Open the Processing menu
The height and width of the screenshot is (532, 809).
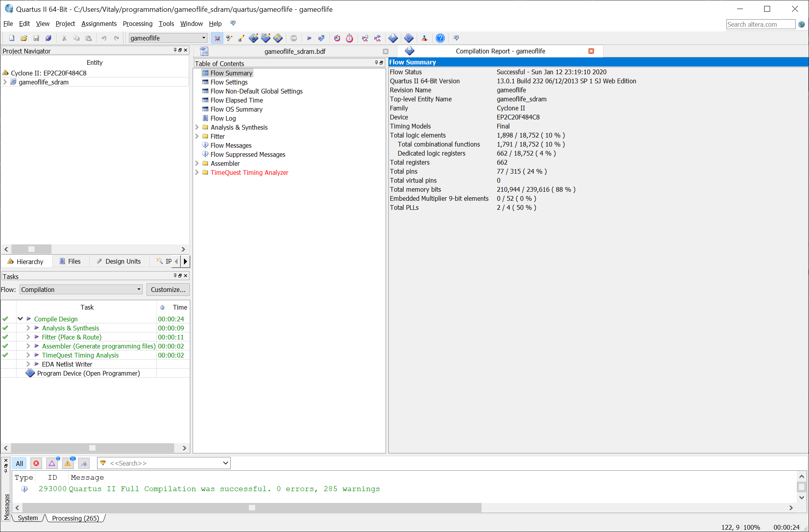(138, 24)
